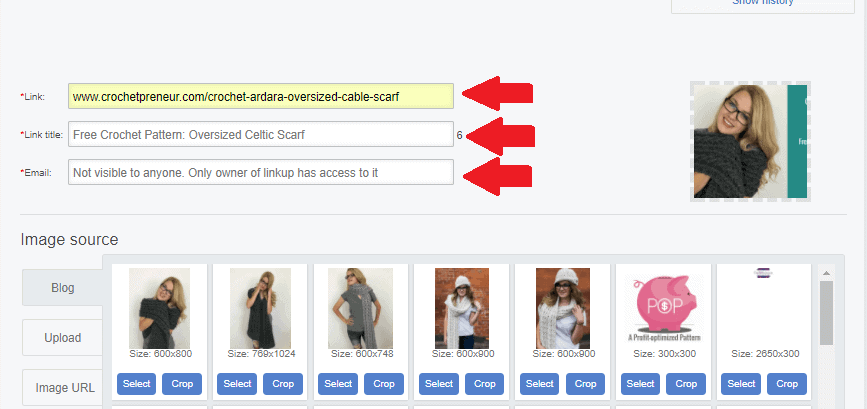Click the Size: 300x300 label
The width and height of the screenshot is (867, 409).
(x=664, y=354)
